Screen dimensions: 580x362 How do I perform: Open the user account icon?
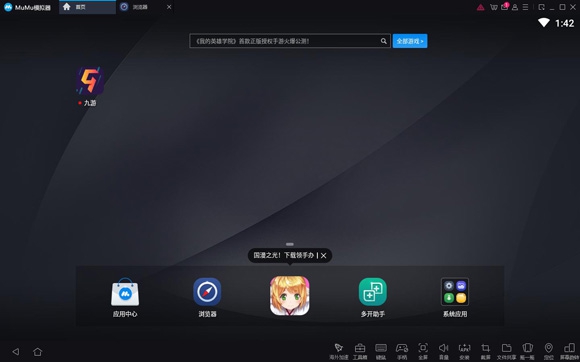click(515, 7)
